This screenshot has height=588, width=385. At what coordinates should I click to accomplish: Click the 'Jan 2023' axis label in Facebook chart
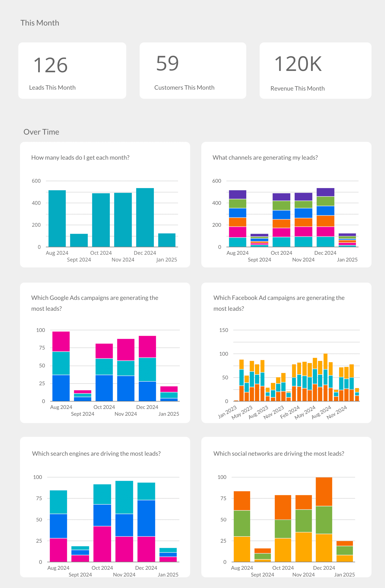click(x=228, y=412)
